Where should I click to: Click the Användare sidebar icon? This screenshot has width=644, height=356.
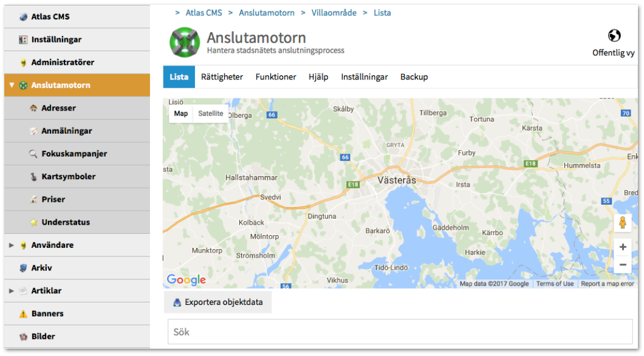coord(24,245)
